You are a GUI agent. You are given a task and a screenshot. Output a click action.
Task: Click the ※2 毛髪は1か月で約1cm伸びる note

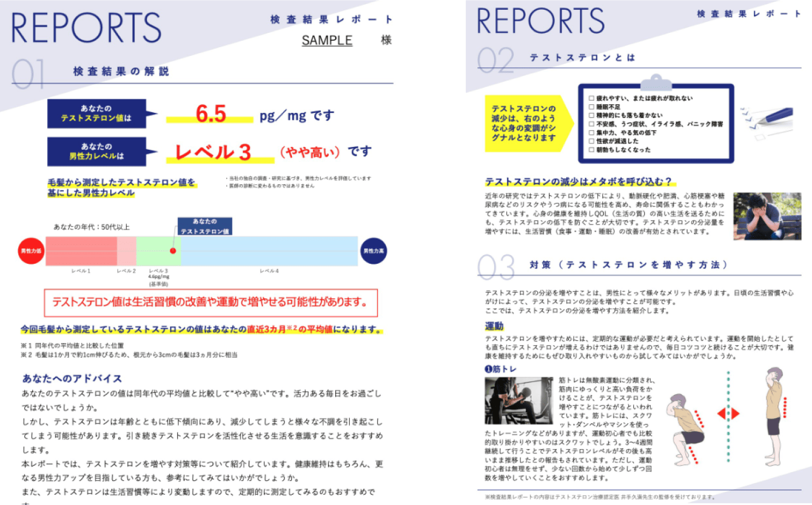129,355
